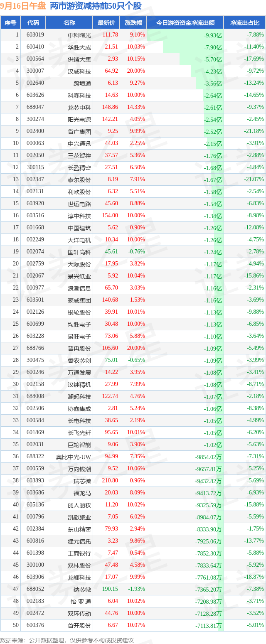The image size is (266, 644).
Task: Select stock name 奥比中光-UW
Action: coord(74,457)
